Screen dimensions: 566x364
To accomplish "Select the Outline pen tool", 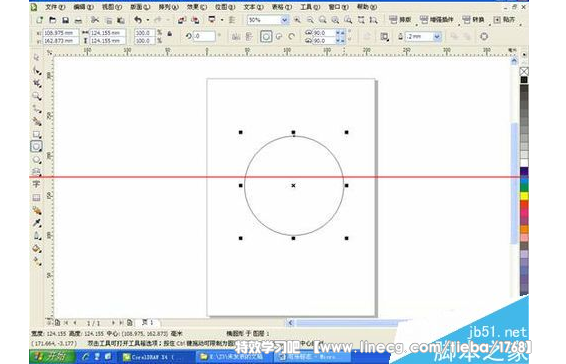I will [36, 235].
